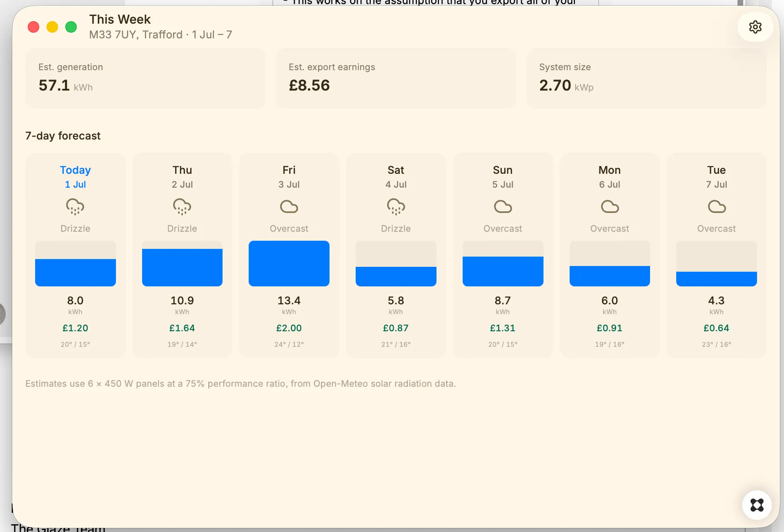The height and width of the screenshot is (532, 784).
Task: Click the 'Est. generation' label
Action: click(x=71, y=67)
